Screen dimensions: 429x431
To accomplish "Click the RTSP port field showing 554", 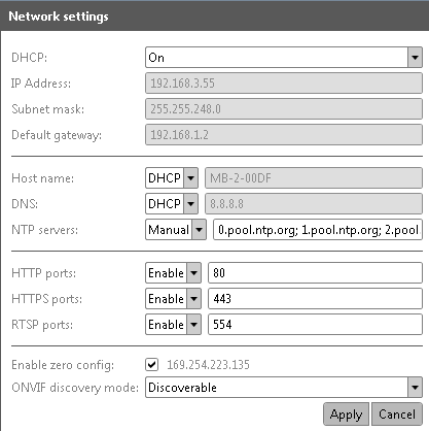I will [x=315, y=324].
